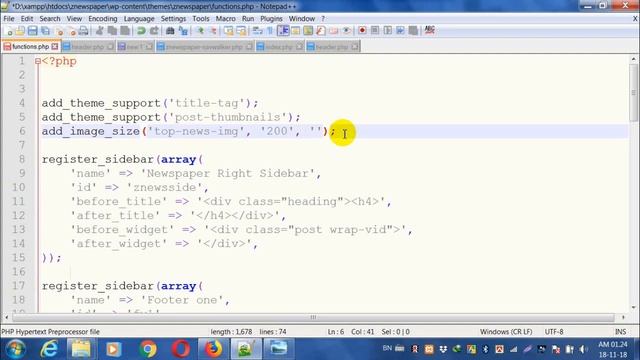Click the user-defined language toolbar icon
Viewport: 640px width, 360px height.
click(296, 31)
